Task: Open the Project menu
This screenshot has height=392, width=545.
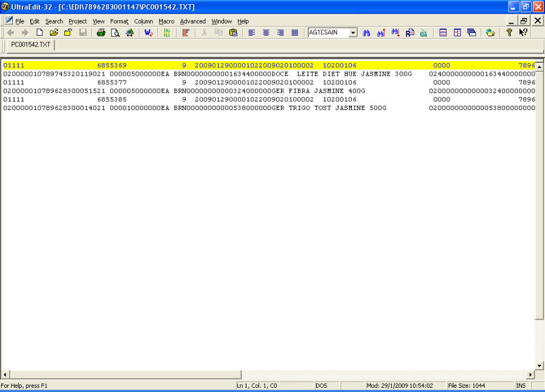Action: [x=78, y=21]
